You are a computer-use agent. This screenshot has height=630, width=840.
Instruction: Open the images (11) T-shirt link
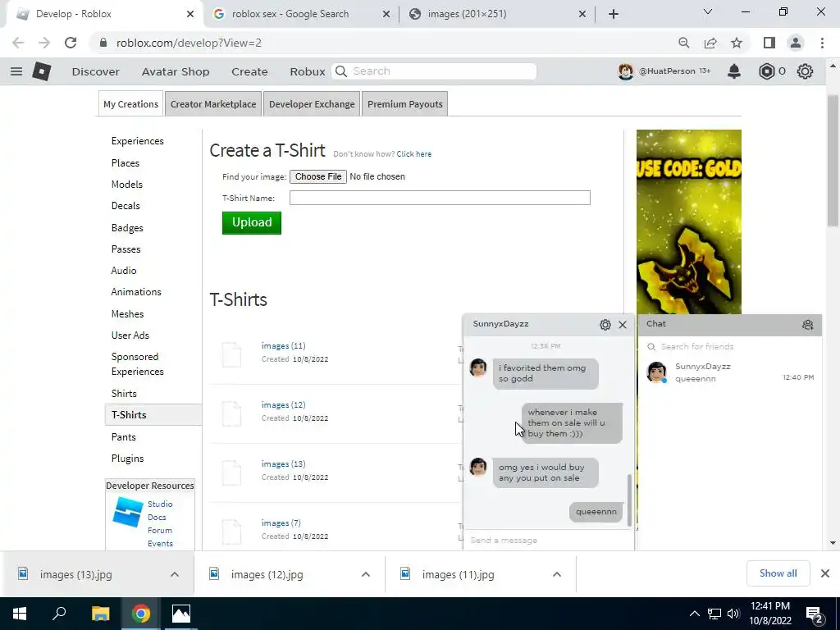283,346
